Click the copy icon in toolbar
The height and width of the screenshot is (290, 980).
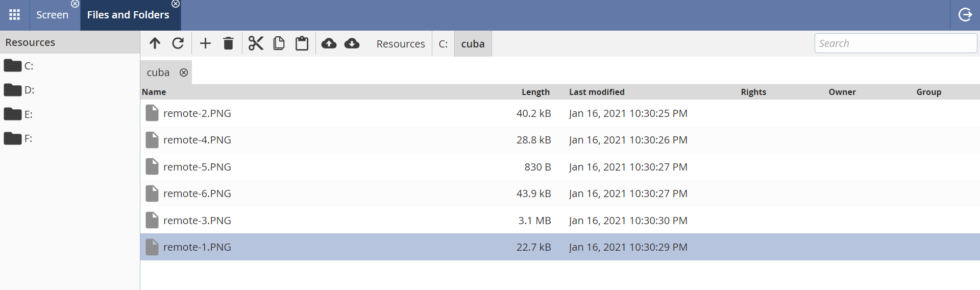tap(279, 43)
